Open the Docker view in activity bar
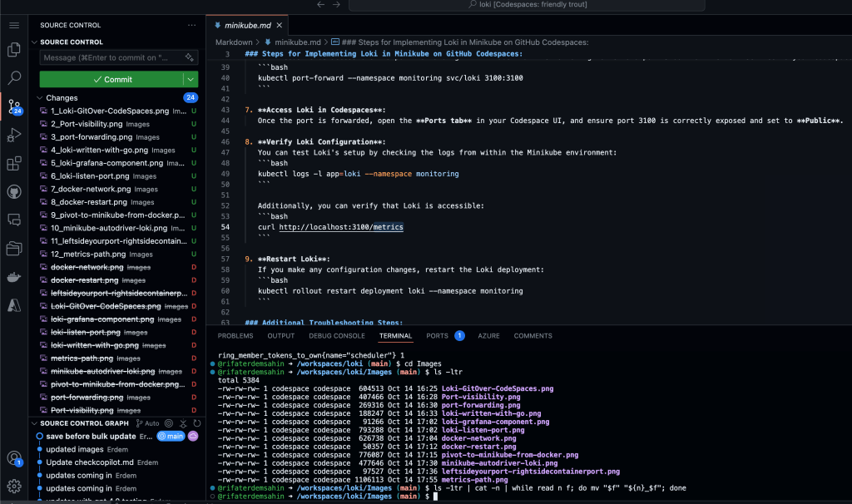The width and height of the screenshot is (852, 504). [x=14, y=277]
